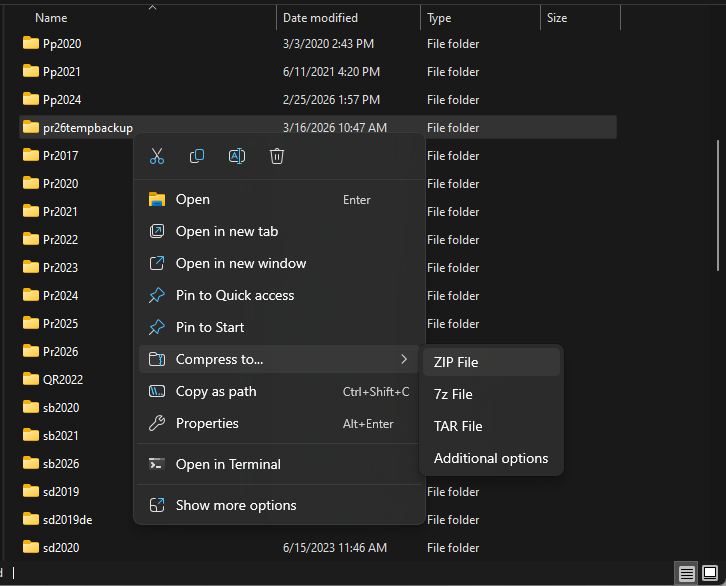Viewport: 726px width, 586px height.
Task: Click the Delete trash icon
Action: (277, 156)
